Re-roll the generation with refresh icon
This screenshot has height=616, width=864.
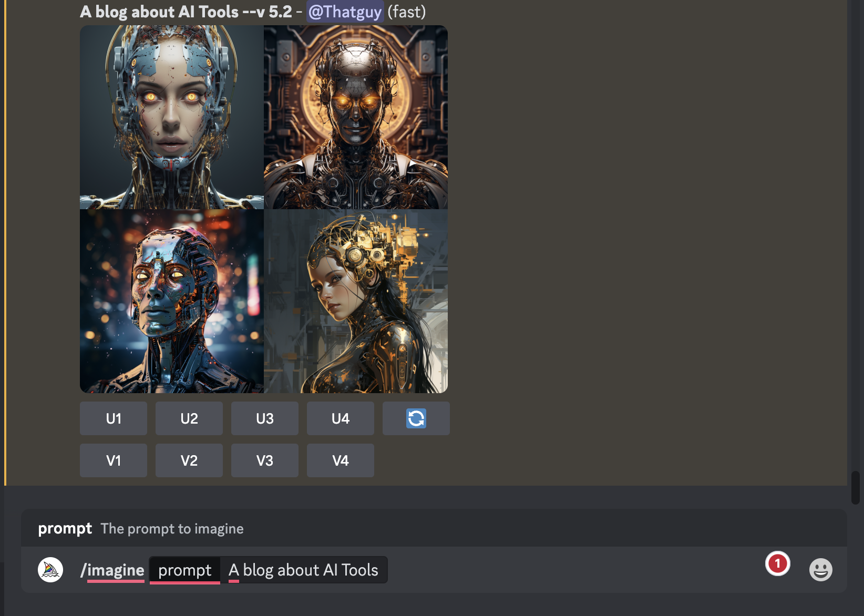[416, 418]
